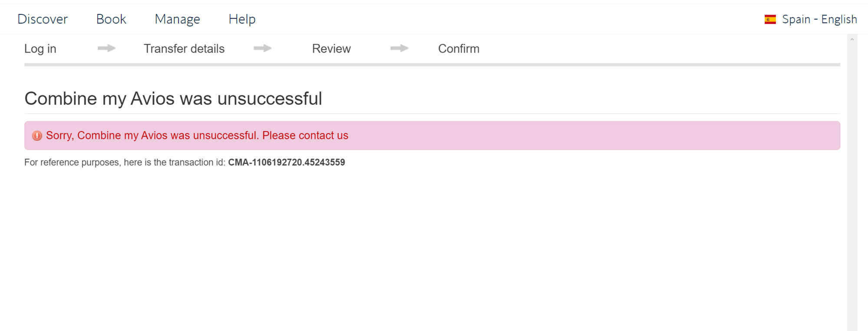Select the Log in step
Viewport: 868px width, 331px height.
[x=40, y=49]
